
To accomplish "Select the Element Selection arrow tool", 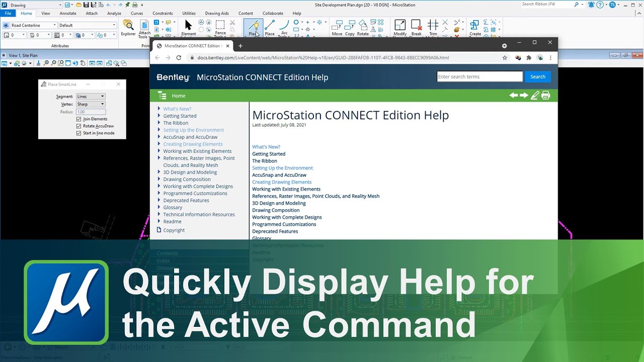I will (x=189, y=28).
